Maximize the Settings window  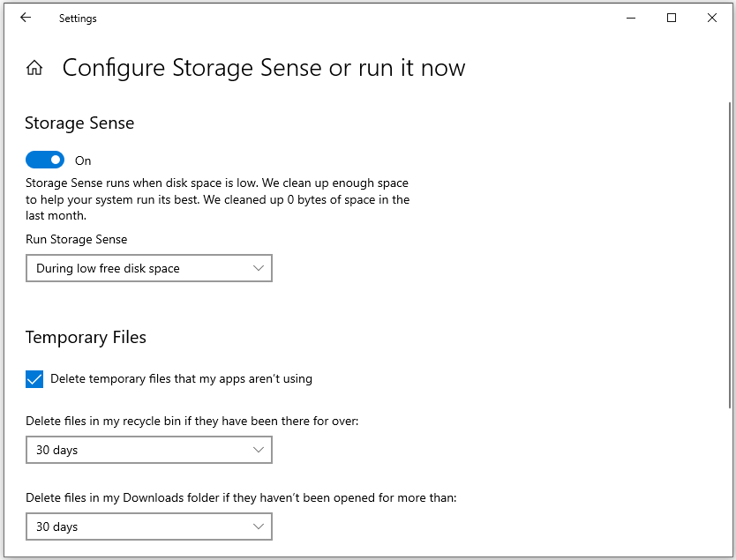671,18
